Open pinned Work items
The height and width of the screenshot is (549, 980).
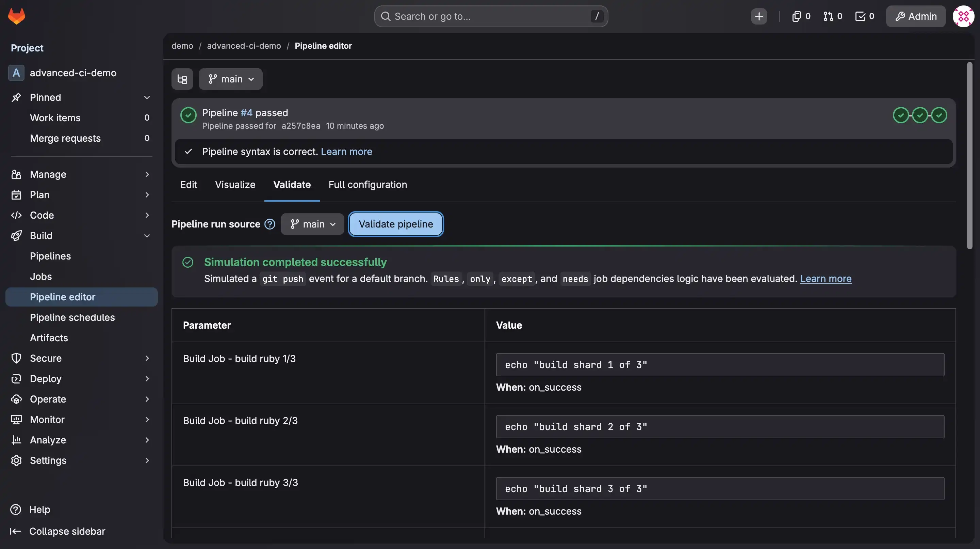81,117
